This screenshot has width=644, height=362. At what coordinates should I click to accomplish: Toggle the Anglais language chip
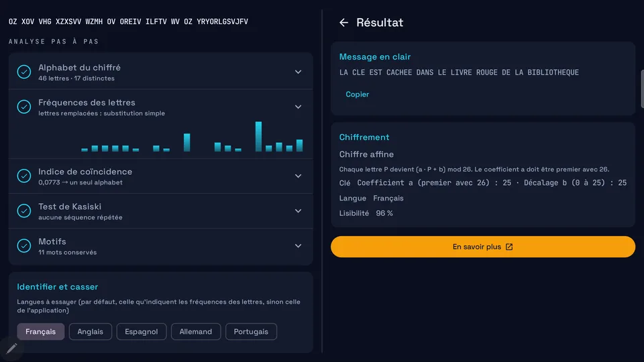91,332
